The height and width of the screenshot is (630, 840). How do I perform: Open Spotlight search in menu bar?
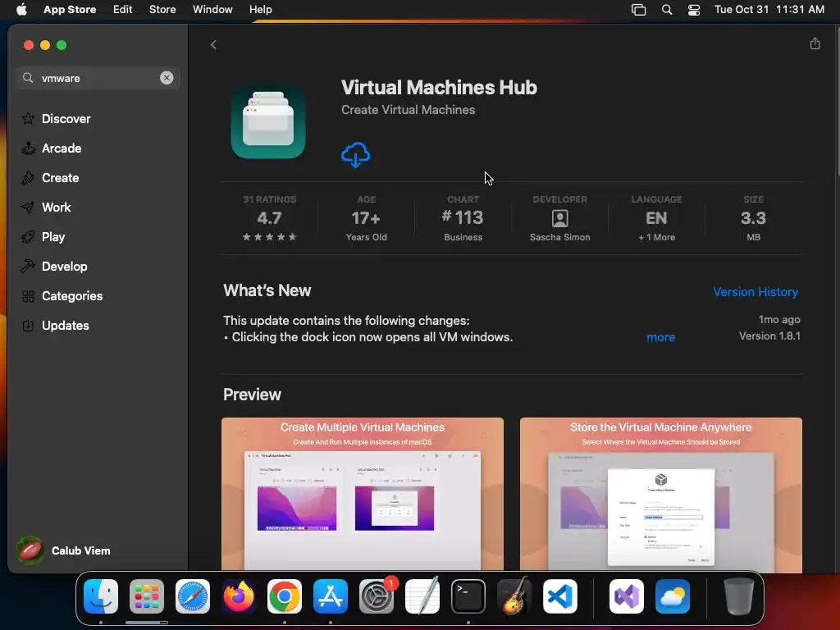click(666, 9)
